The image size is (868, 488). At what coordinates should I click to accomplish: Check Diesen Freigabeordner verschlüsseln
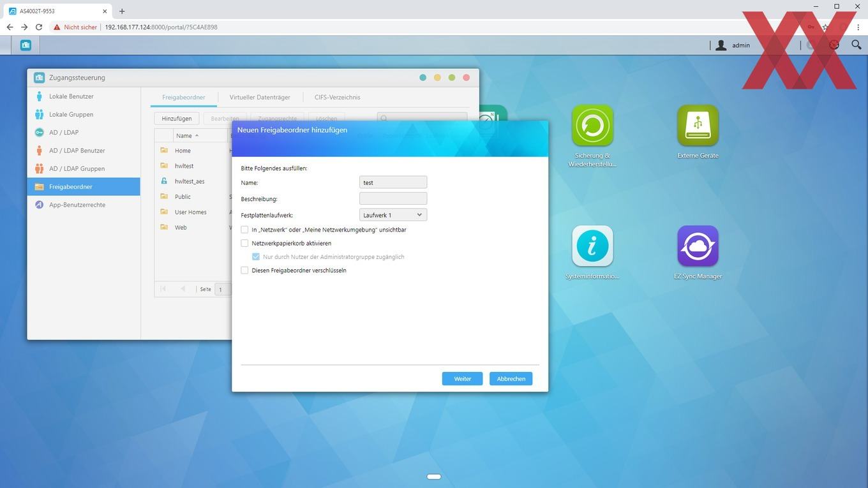pos(244,270)
